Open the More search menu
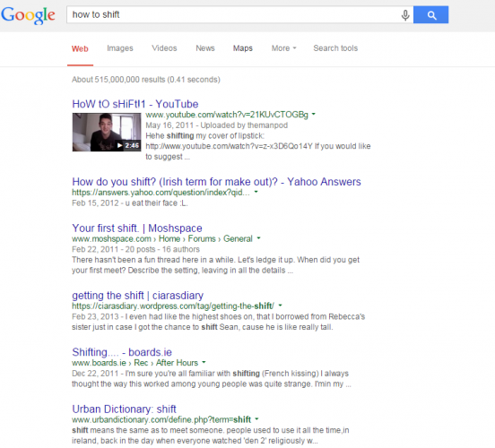The image size is (495, 448). [x=283, y=48]
